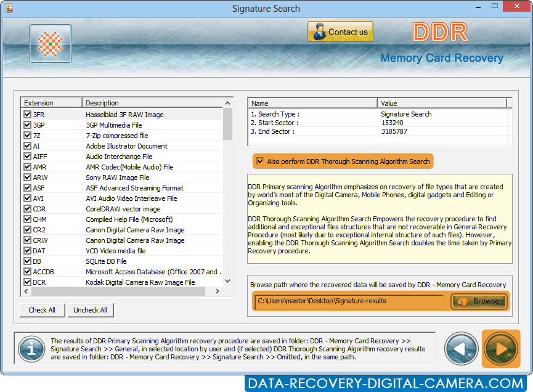
Task: Click the Description column header
Action: click(x=153, y=103)
